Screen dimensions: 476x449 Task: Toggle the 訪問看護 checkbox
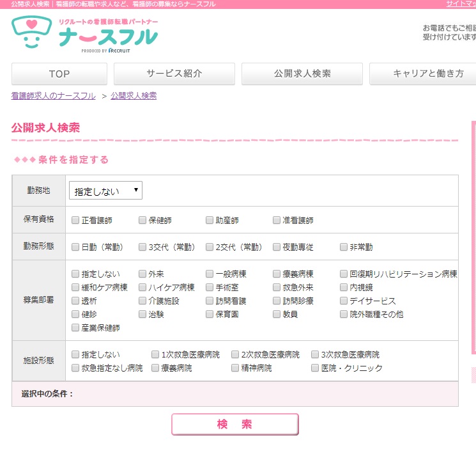pos(210,301)
